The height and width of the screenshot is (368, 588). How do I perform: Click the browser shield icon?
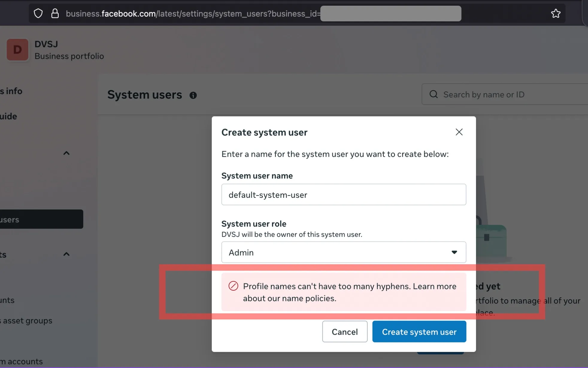point(38,13)
